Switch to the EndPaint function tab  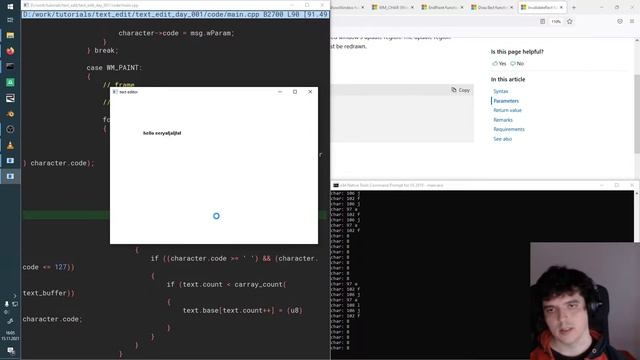[x=443, y=7]
